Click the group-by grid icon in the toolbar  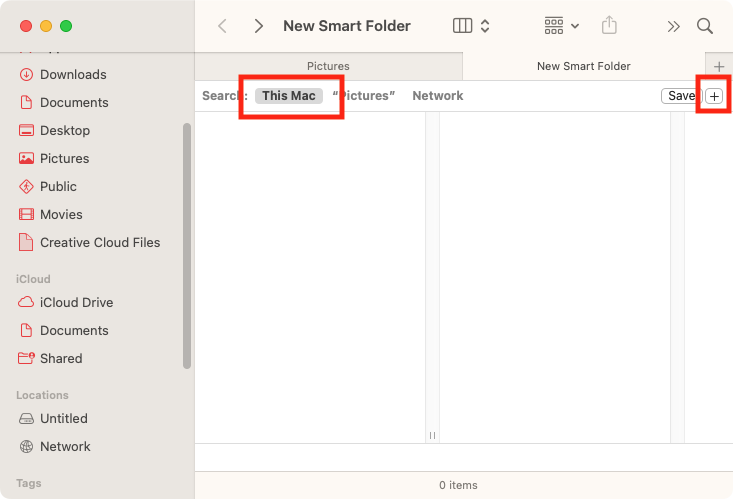point(554,26)
